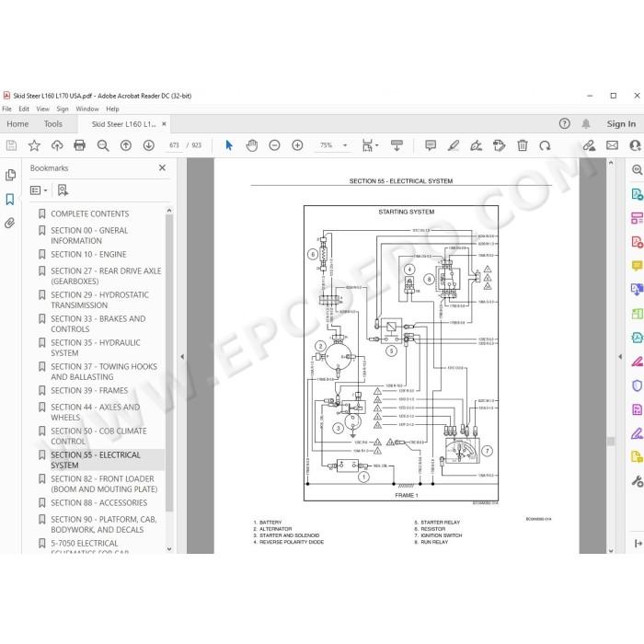The width and height of the screenshot is (644, 644).
Task: Click the stamp tool icon
Action: [x=499, y=145]
